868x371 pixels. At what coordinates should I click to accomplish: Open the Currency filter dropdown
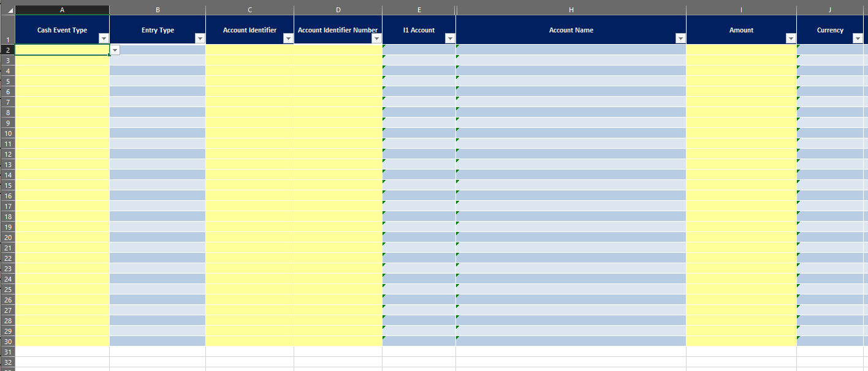coord(858,39)
